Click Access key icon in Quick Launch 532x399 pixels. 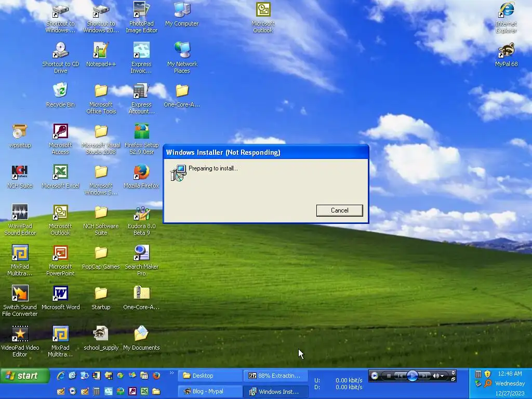click(132, 391)
